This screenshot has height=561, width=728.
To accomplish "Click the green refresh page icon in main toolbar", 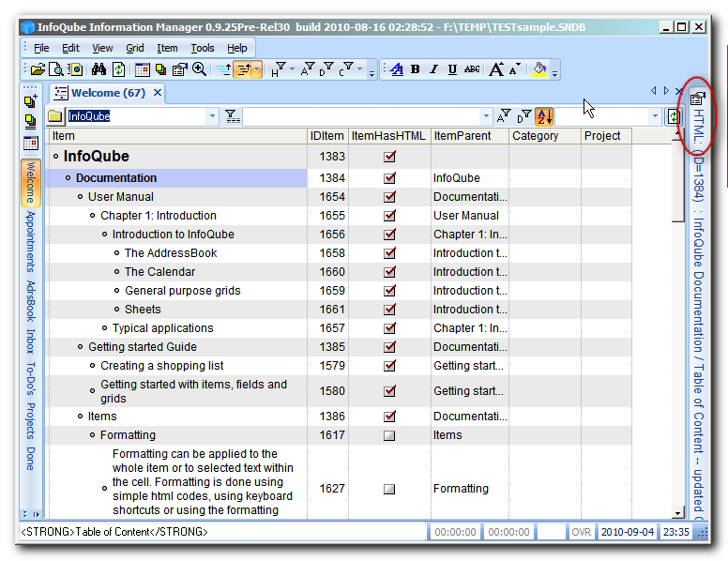I will (x=119, y=69).
